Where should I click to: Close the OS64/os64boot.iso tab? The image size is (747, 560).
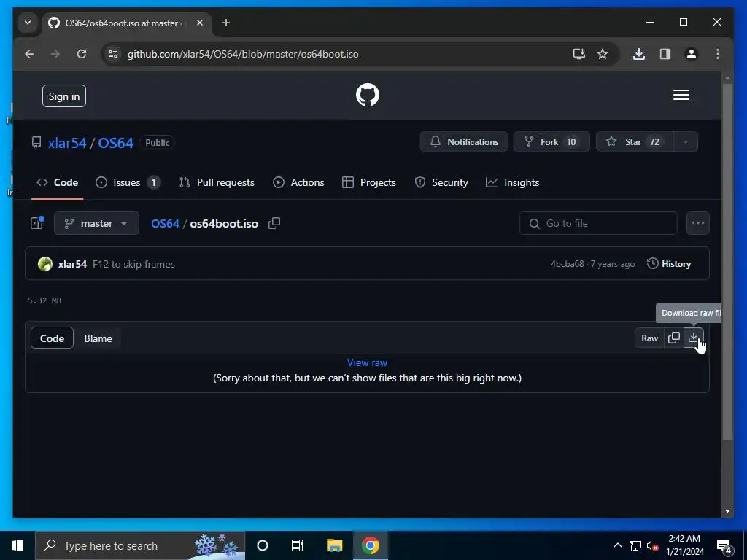click(x=200, y=23)
